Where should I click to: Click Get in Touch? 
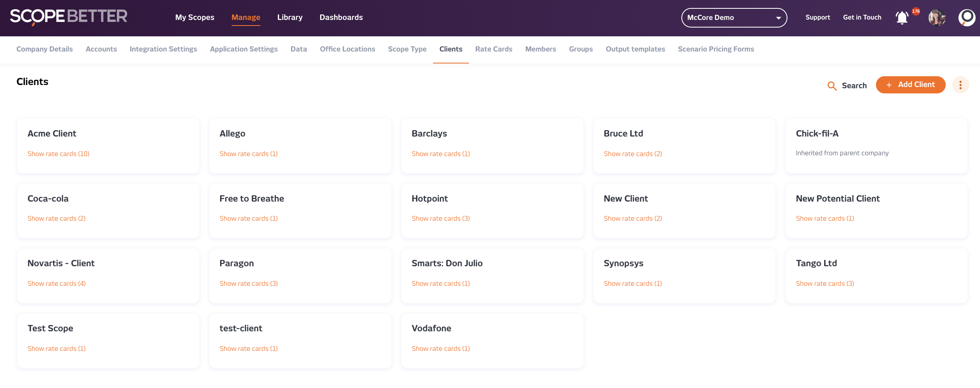(862, 18)
